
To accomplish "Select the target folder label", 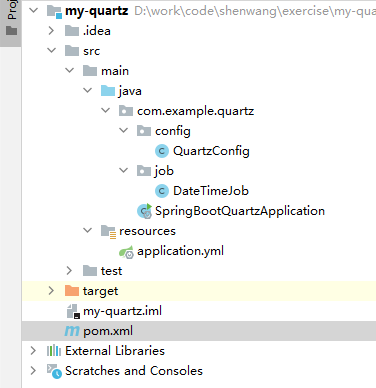I will click(x=100, y=291).
